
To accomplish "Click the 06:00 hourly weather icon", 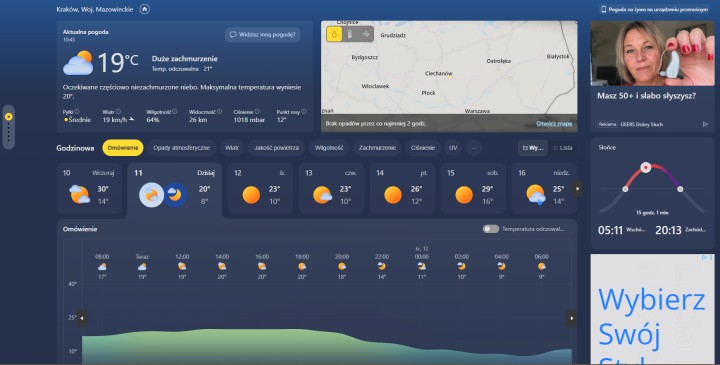I will (x=541, y=266).
